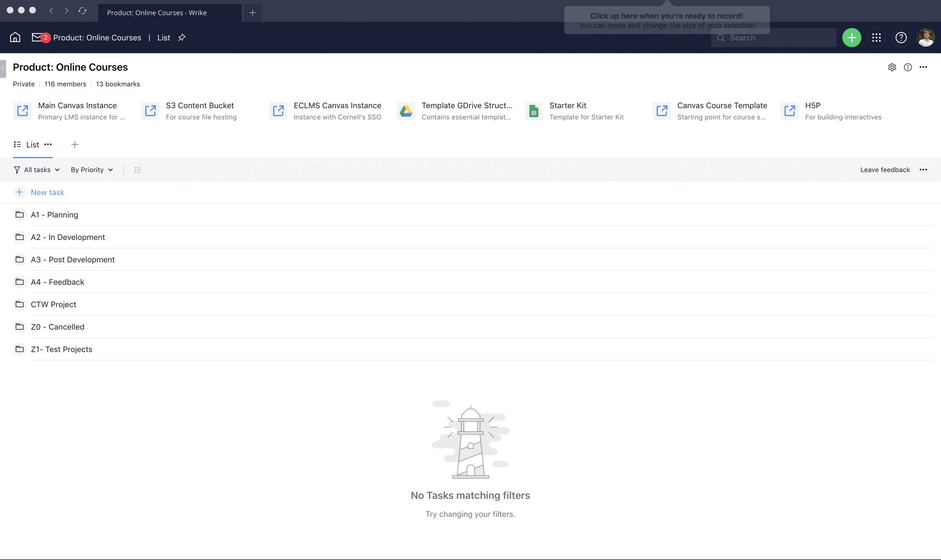Toggle the subtask expand list icon
Screen dimensions: 941x560
[x=137, y=170]
